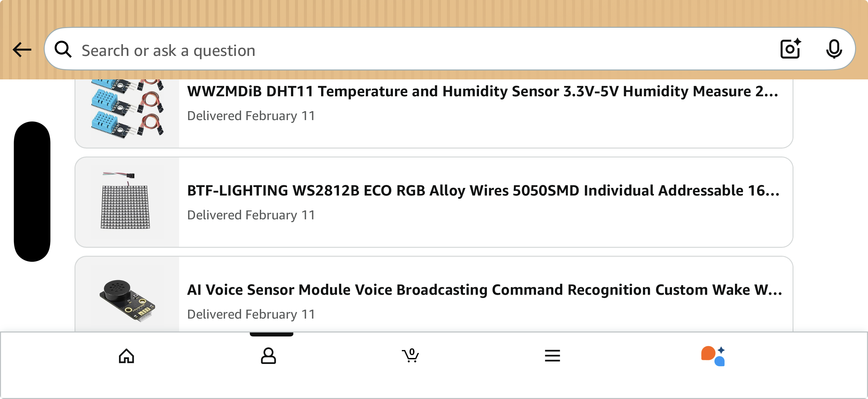Open Amazon Lens camera search
The width and height of the screenshot is (868, 399).
point(790,50)
